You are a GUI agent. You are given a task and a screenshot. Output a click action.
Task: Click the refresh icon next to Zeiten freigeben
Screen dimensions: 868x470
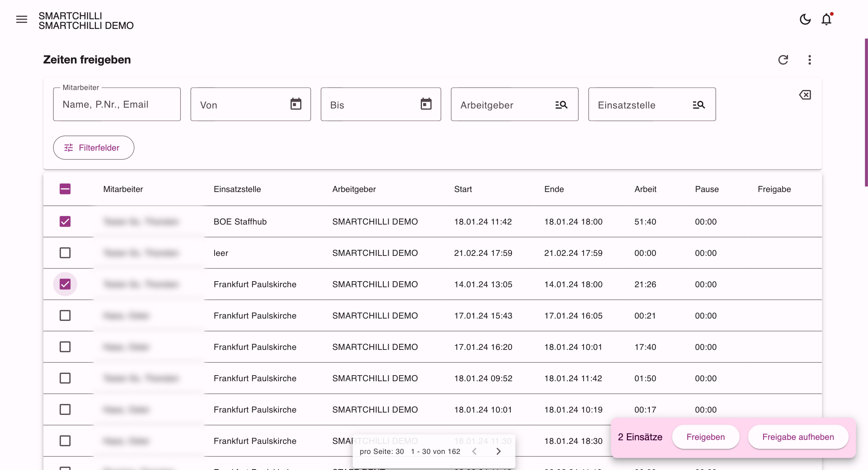(x=783, y=60)
